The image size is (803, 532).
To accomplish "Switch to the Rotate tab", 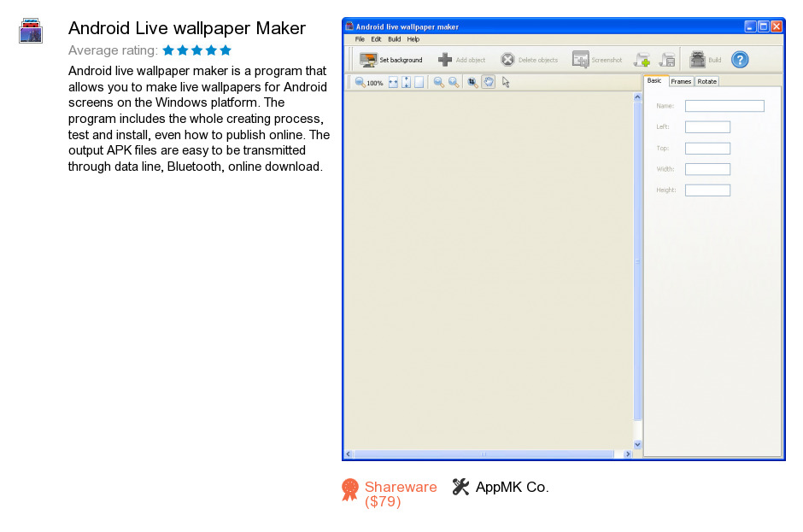I will pos(706,81).
